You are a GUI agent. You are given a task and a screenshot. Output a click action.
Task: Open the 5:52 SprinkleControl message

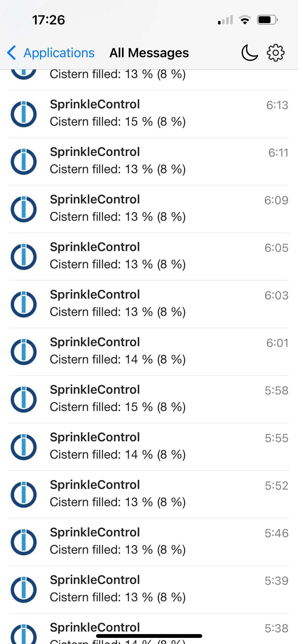[x=149, y=494]
